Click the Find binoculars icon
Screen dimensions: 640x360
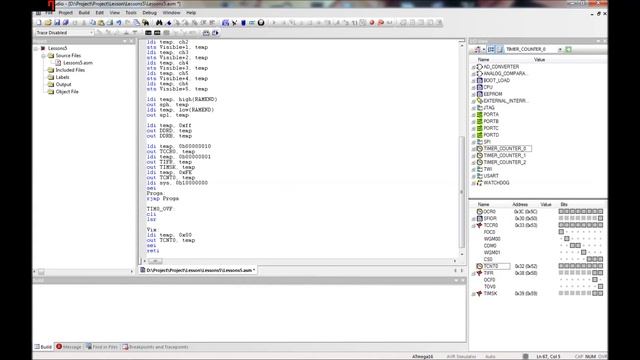click(x=159, y=23)
